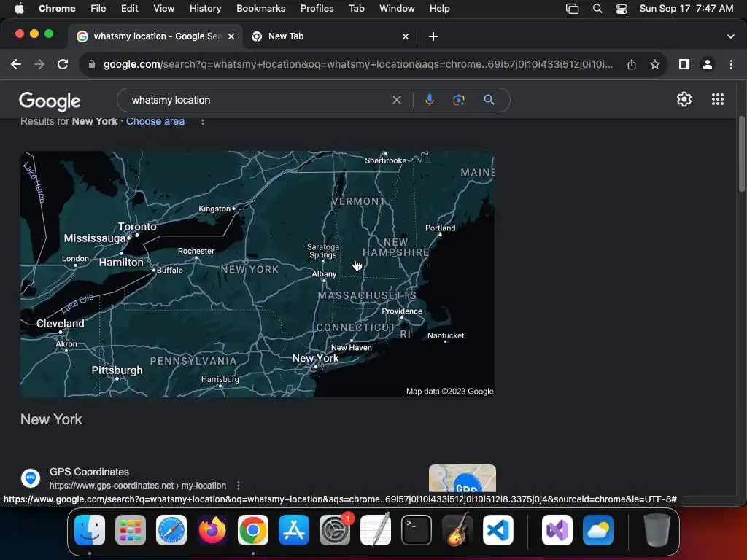Share this page using the share icon

tap(632, 64)
